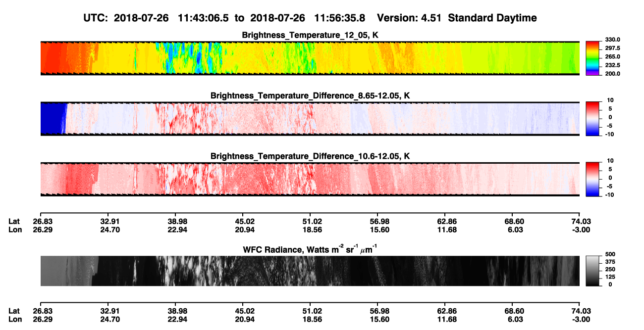Click the Lat label under the 10.6-12.05 panel
The image size is (644, 330).
pyautogui.click(x=14, y=221)
